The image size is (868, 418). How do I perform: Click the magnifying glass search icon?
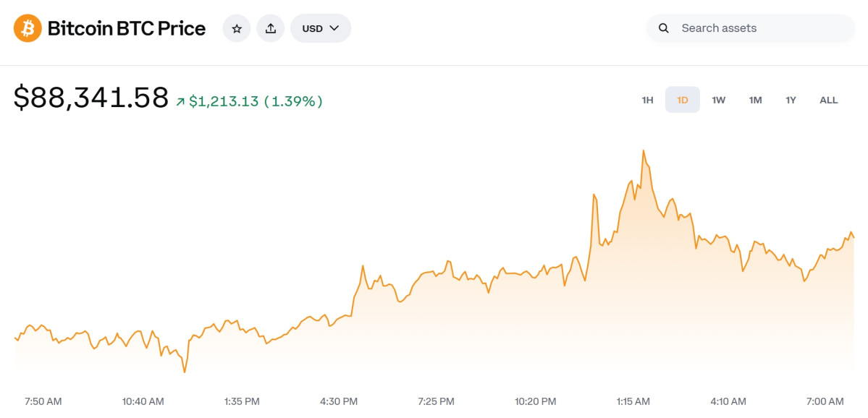tap(663, 28)
